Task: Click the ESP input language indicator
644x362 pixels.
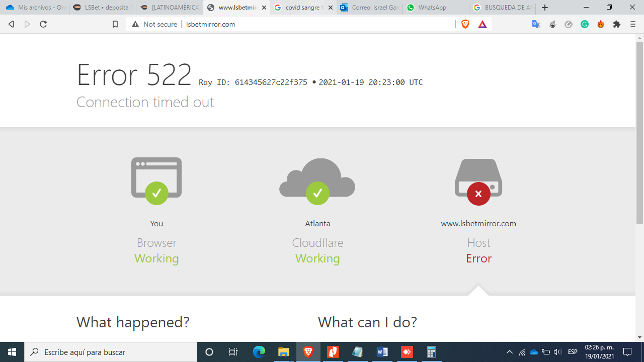Action: point(573,352)
